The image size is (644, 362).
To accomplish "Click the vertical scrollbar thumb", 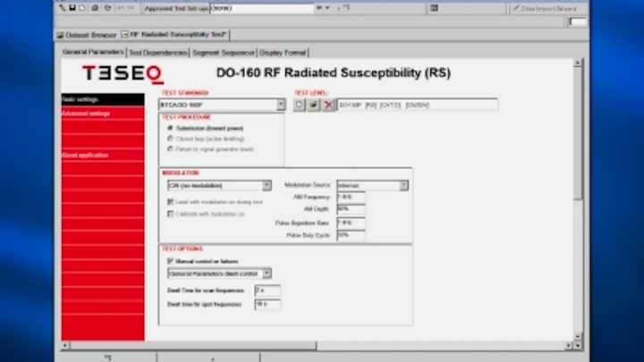I will pos(578,133).
